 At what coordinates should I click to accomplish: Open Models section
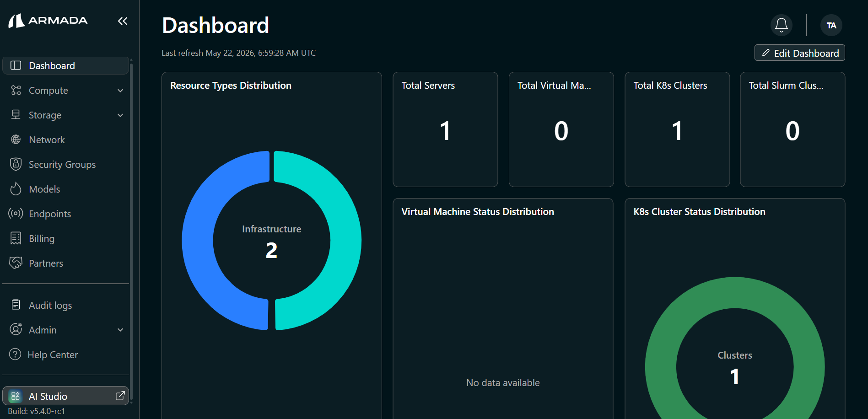click(65, 189)
